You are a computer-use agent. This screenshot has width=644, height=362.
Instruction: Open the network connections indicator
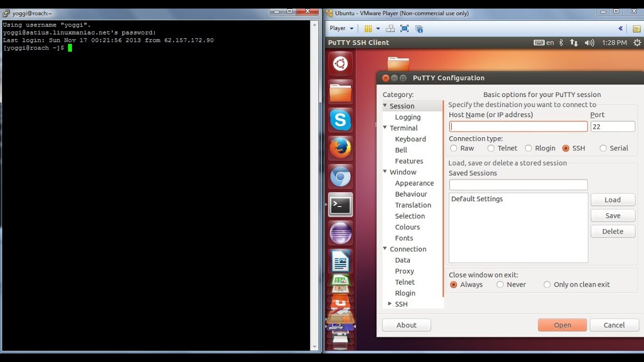point(574,43)
